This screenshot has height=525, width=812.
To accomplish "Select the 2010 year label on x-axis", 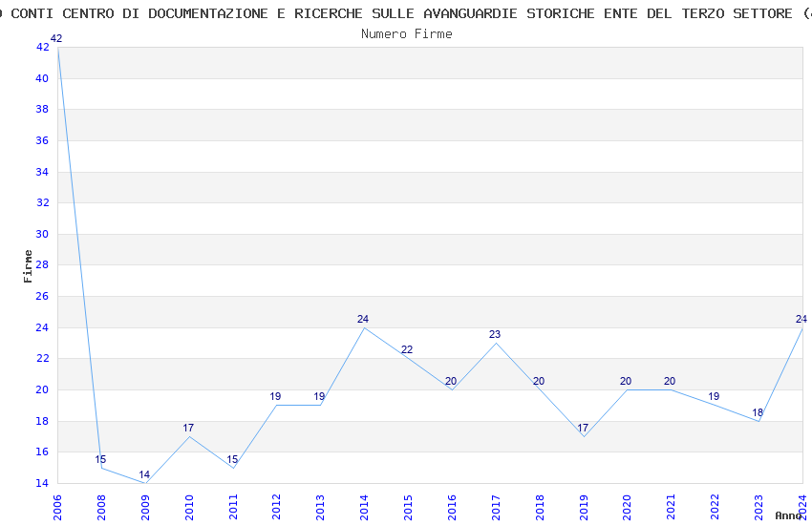I will [189, 507].
